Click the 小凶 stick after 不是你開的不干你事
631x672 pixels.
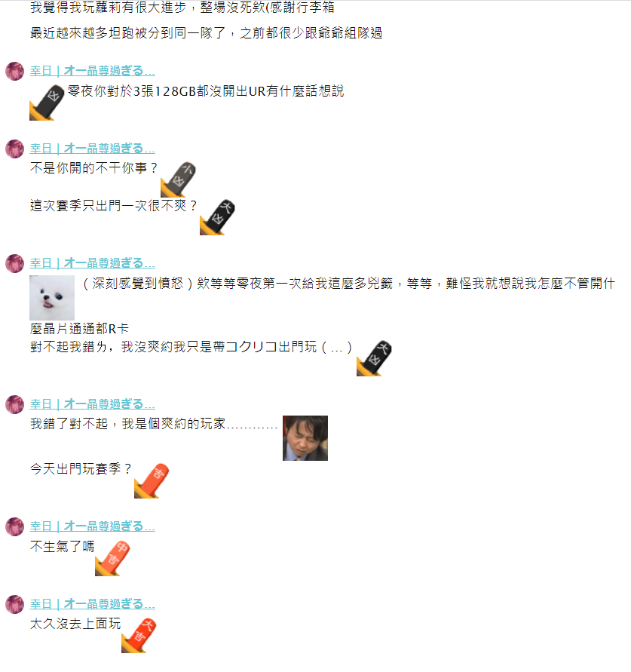178,180
